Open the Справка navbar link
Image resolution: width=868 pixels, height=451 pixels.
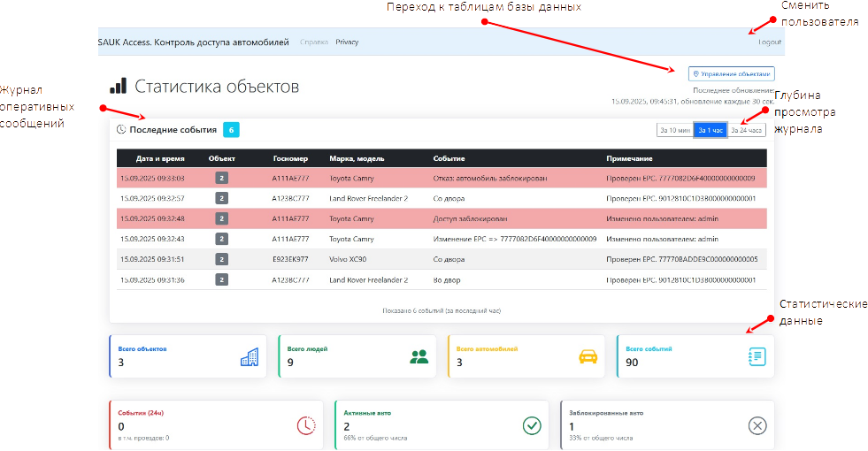click(x=314, y=42)
